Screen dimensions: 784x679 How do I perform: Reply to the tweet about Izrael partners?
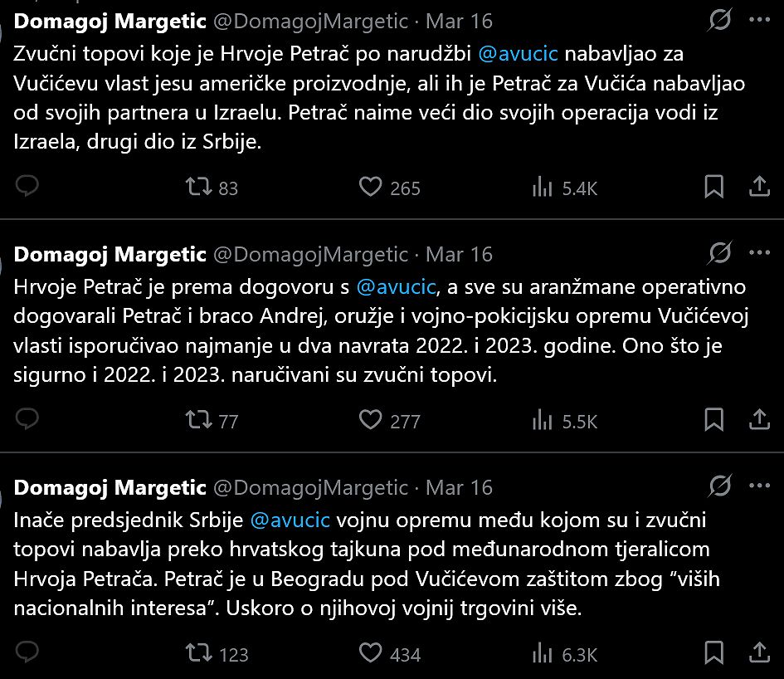point(27,188)
